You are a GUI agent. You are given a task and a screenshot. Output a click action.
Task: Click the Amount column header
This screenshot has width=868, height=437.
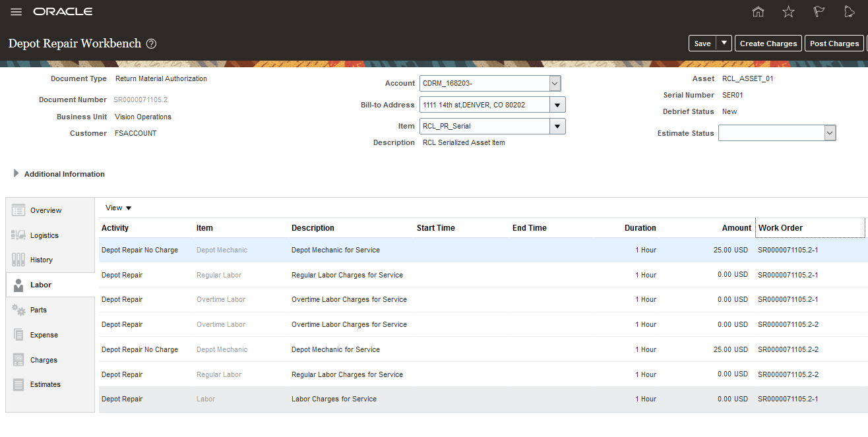tap(737, 228)
